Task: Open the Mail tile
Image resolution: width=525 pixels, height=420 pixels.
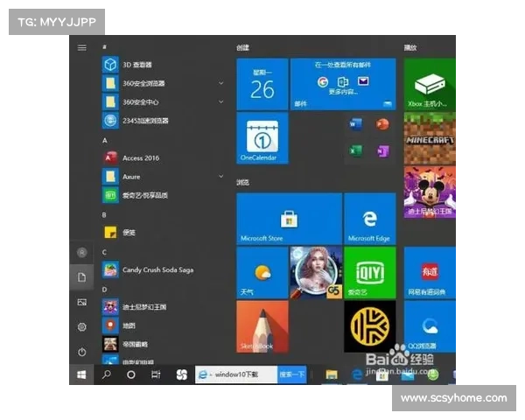Action: click(x=343, y=84)
